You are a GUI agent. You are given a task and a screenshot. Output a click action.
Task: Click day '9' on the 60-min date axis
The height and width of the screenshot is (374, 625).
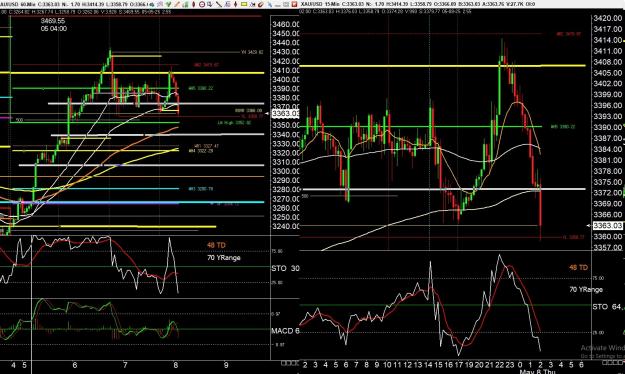tap(226, 365)
